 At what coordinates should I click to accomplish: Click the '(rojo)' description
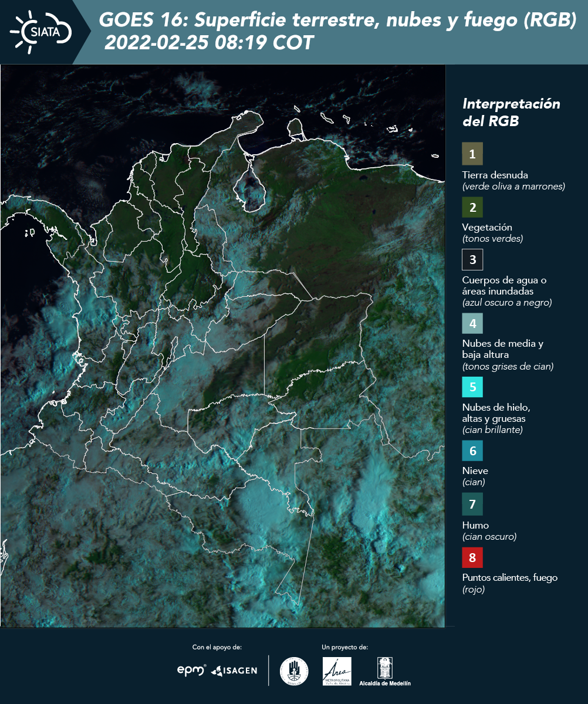(x=474, y=590)
